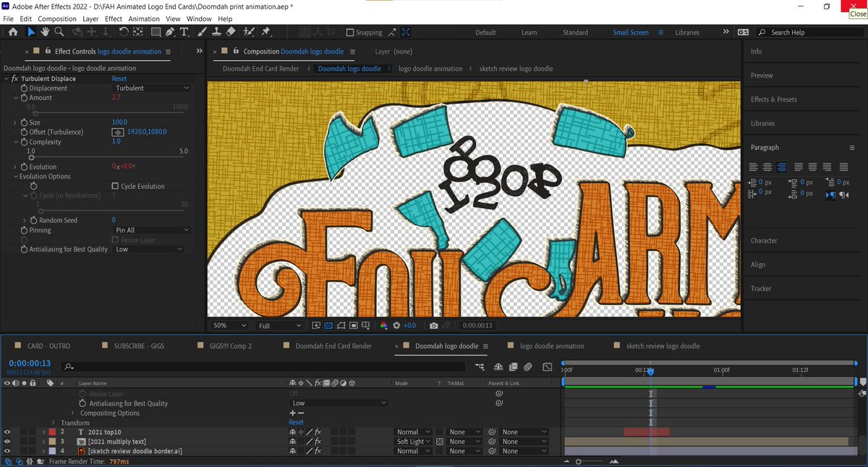Viewport: 868px width, 467px height.
Task: Expand the Compositing Options group
Action: click(73, 413)
